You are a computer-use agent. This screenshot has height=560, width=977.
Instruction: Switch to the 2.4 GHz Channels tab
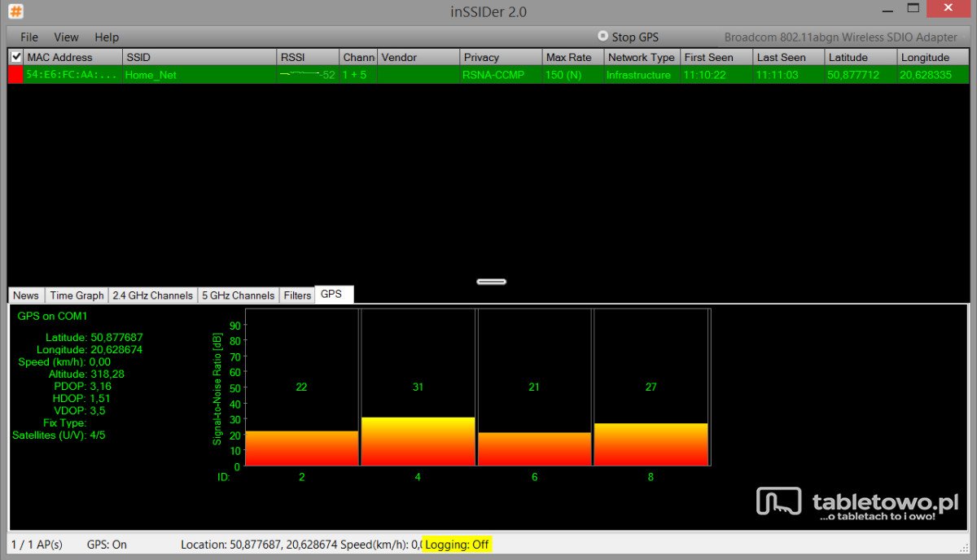click(153, 295)
